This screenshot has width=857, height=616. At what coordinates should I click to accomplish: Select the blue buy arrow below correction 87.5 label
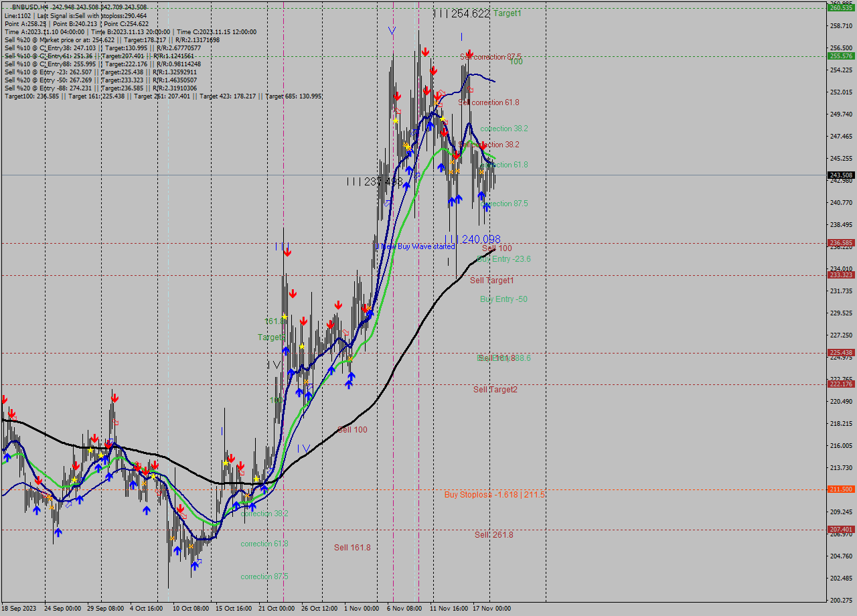487,207
